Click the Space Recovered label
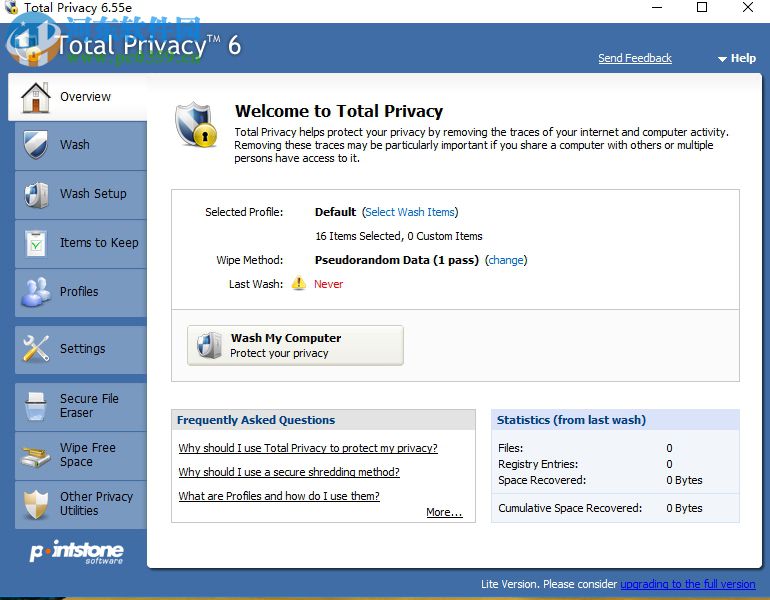The width and height of the screenshot is (770, 600). pos(542,480)
